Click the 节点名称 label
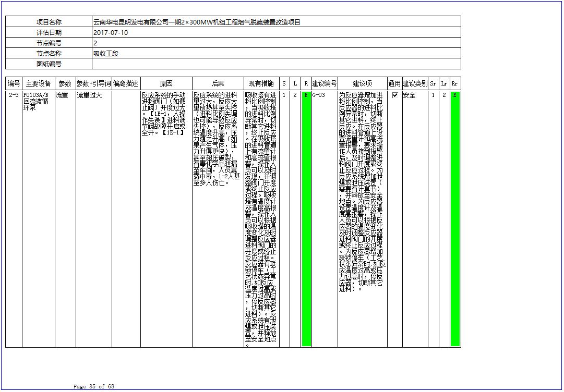564x392 pixels. coord(49,53)
